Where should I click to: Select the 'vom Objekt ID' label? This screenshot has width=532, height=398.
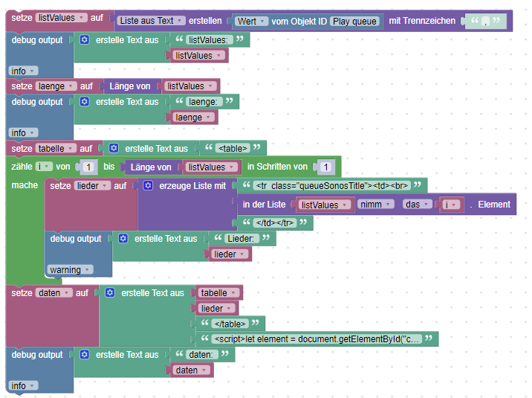pos(299,22)
